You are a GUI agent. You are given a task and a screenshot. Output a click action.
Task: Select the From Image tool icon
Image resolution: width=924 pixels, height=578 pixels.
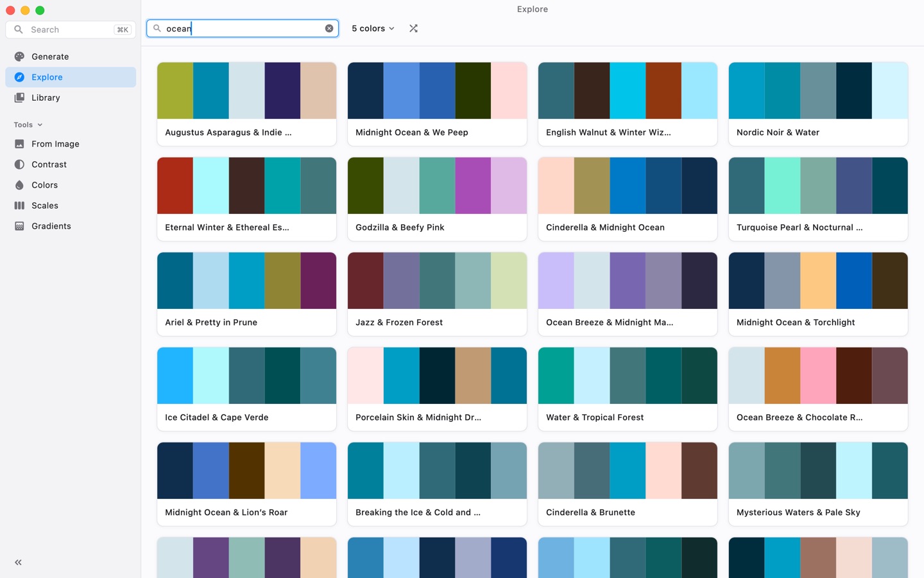19,144
